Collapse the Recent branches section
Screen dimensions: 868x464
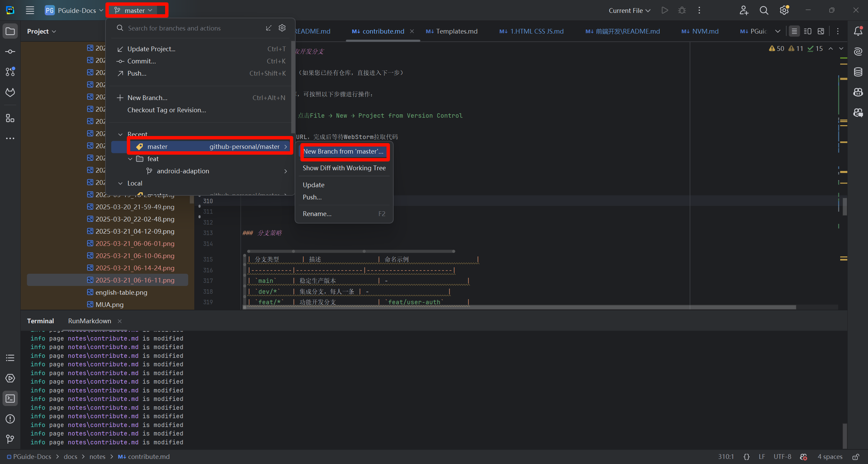(x=120, y=134)
